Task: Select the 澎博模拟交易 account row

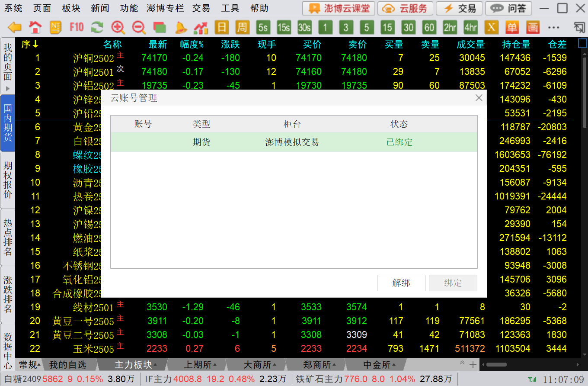Action: click(x=294, y=142)
